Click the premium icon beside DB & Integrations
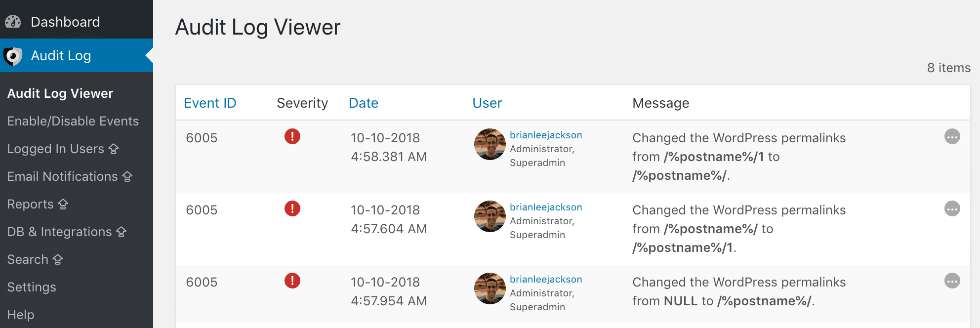The height and width of the screenshot is (328, 980). (120, 231)
